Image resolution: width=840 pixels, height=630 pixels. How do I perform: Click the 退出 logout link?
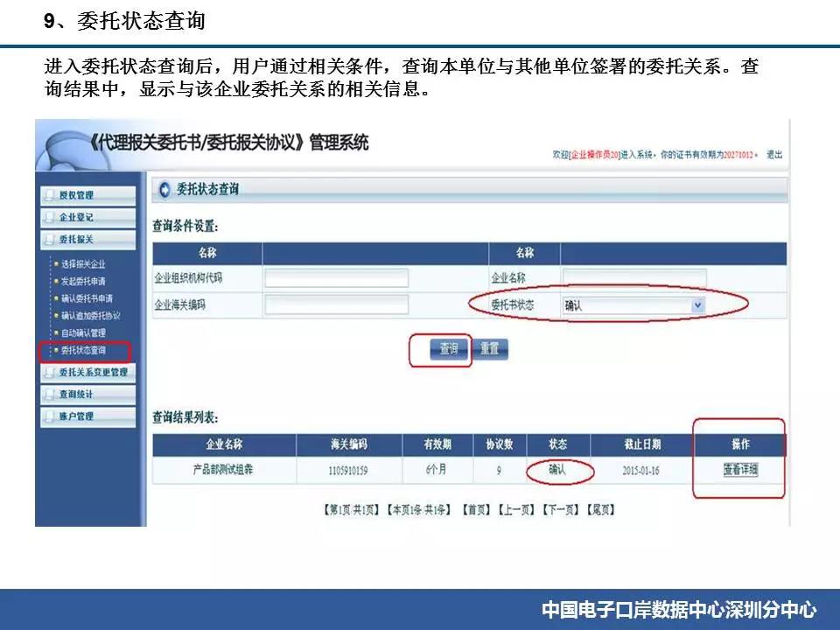tap(774, 155)
